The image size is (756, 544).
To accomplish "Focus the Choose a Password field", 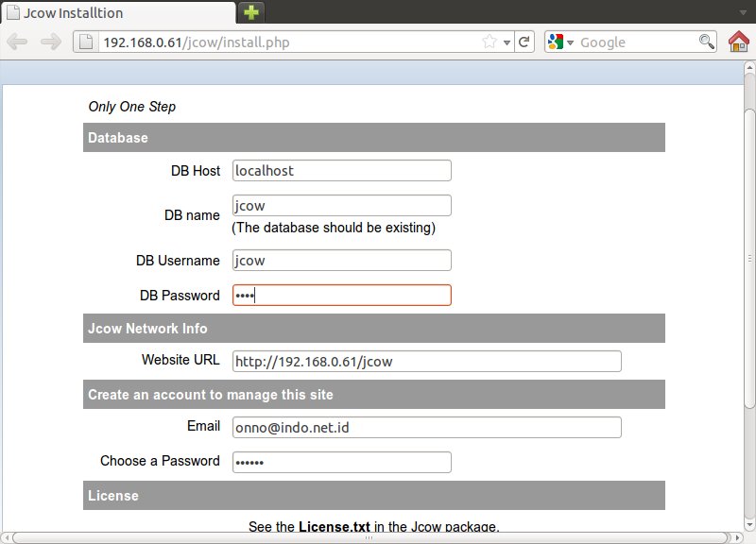I will (341, 462).
